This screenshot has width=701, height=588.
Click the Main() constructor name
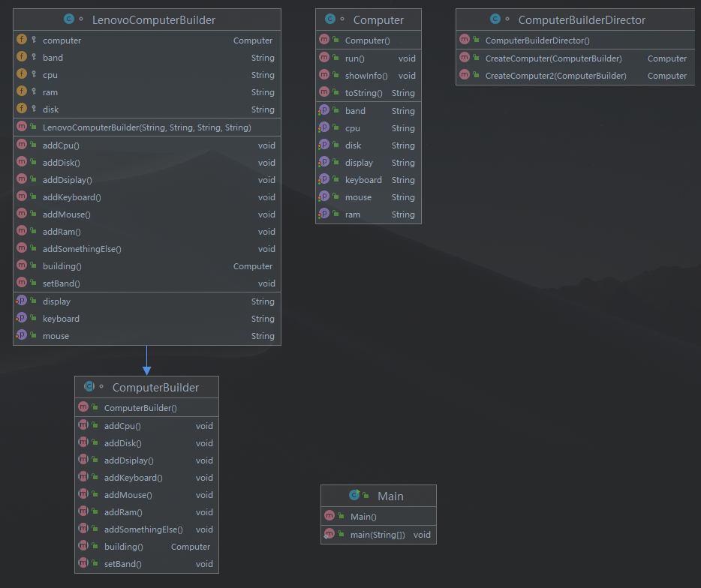(363, 517)
